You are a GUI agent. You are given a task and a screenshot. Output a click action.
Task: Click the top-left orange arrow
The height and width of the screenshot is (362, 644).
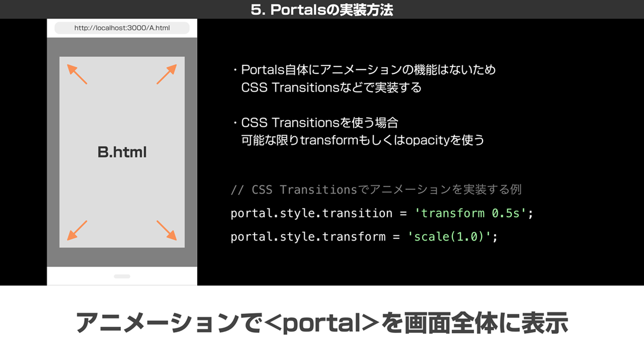point(77,74)
